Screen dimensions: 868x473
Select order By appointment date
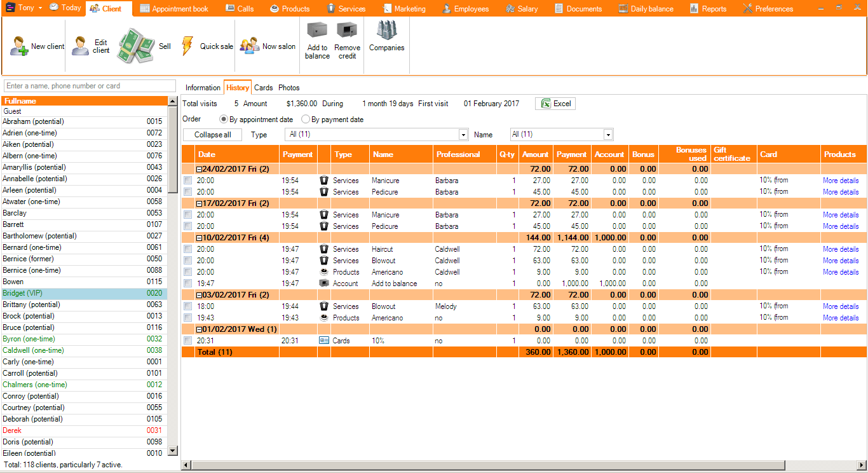click(x=224, y=119)
